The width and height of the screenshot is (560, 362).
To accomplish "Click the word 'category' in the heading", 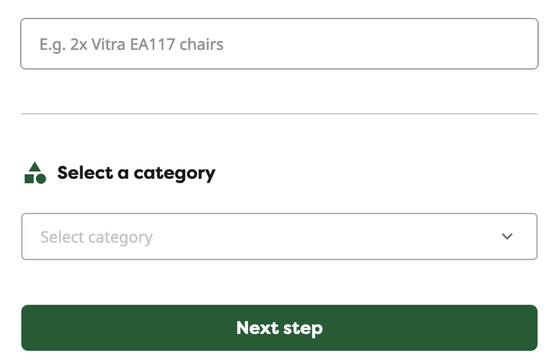I will 175,174.
